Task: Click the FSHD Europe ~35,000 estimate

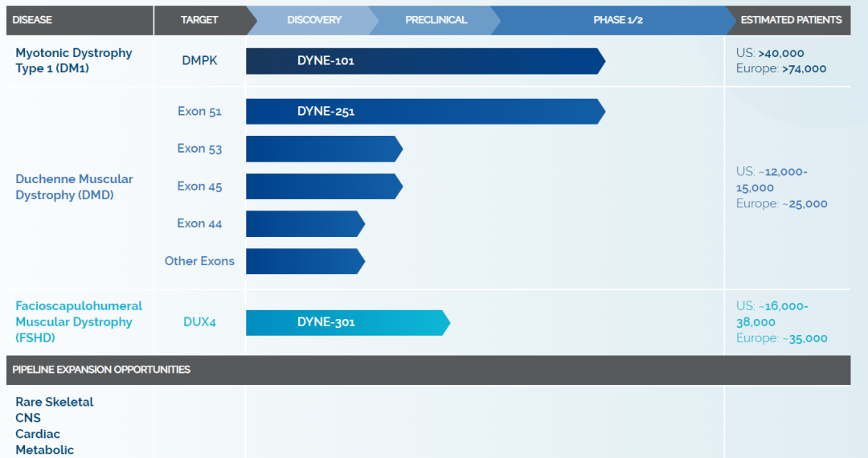Action: [x=782, y=338]
